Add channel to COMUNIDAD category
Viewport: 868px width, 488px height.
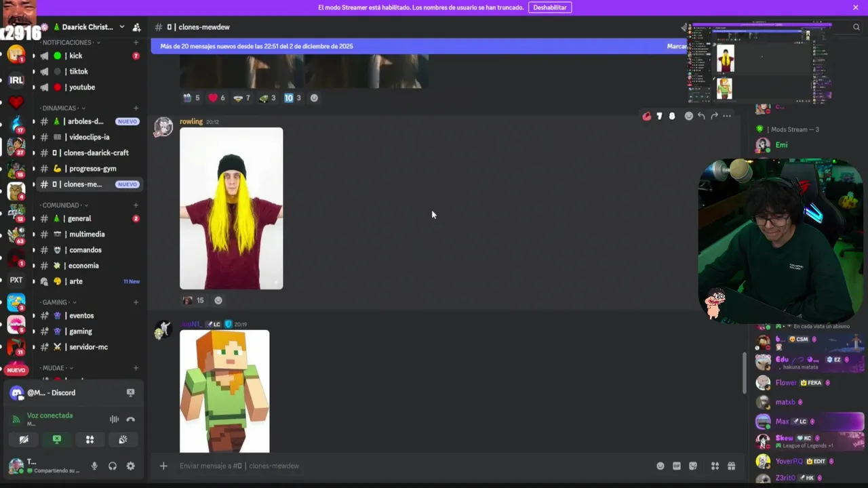136,205
